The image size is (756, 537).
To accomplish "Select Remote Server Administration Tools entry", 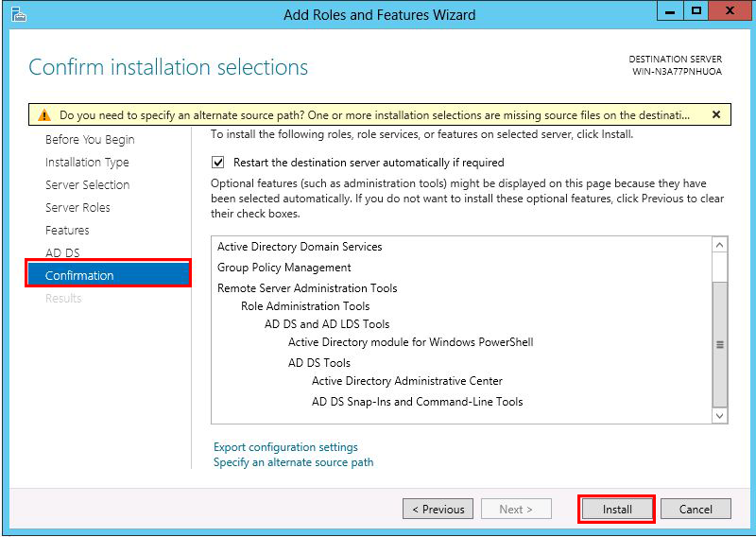I will pos(307,288).
